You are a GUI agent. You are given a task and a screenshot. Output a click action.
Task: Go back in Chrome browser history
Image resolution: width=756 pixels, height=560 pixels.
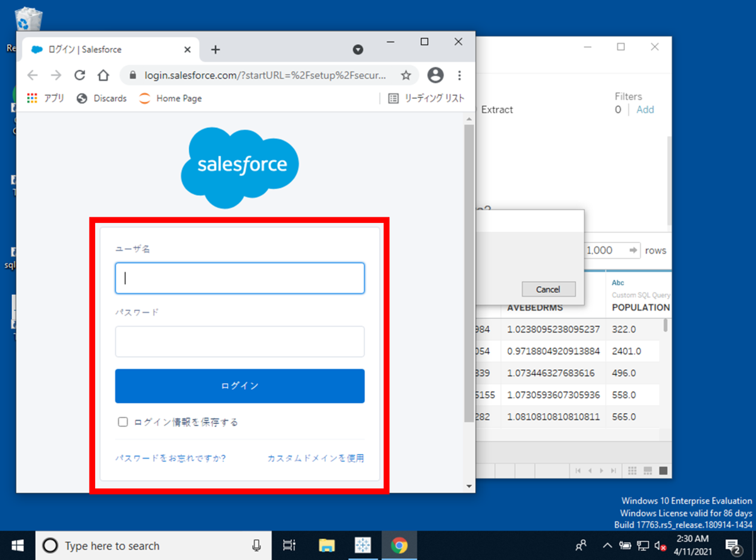pos(33,76)
